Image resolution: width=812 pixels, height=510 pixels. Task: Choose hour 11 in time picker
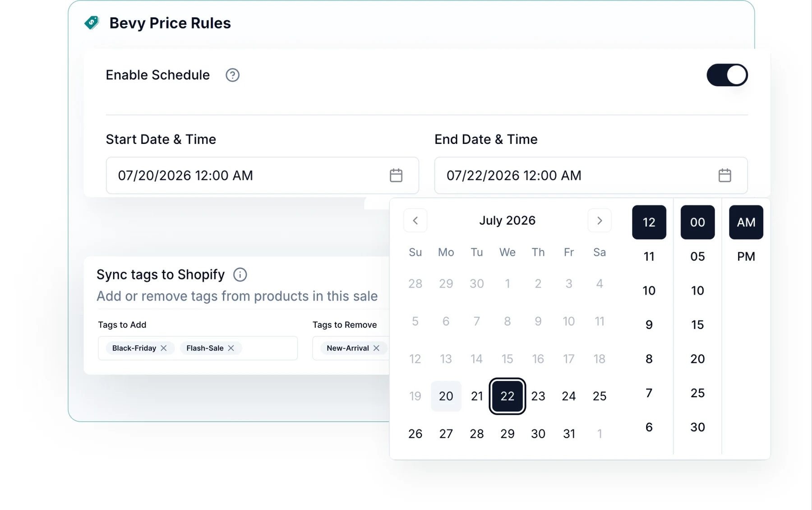click(649, 256)
